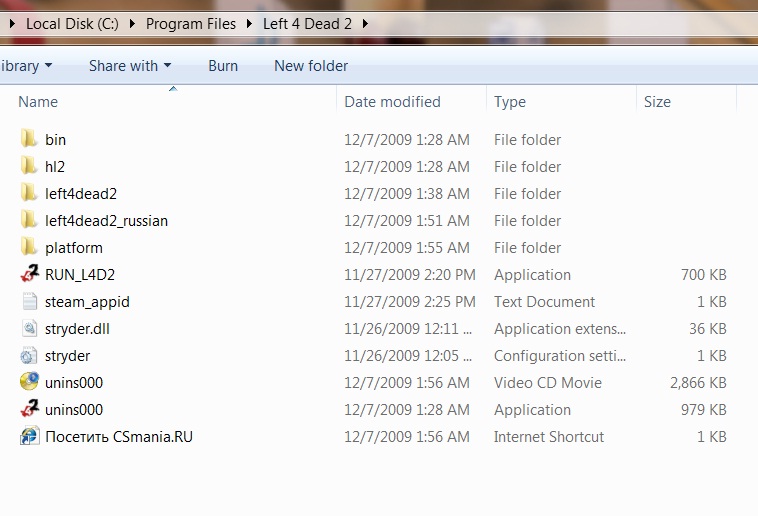
Task: Click the Video CD Movie type cell
Action: click(x=548, y=383)
